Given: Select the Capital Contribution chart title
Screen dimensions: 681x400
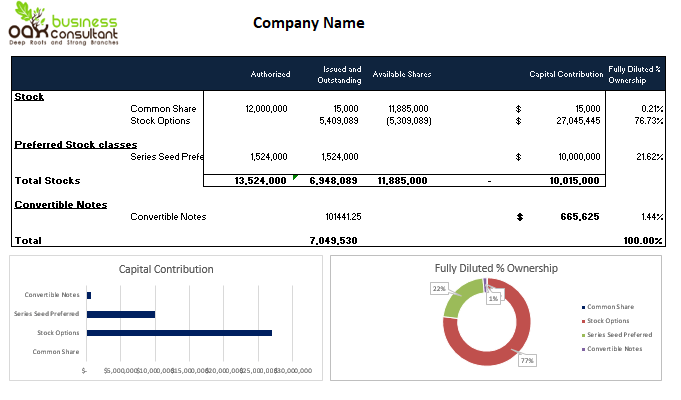Looking at the screenshot, I should click(166, 269).
